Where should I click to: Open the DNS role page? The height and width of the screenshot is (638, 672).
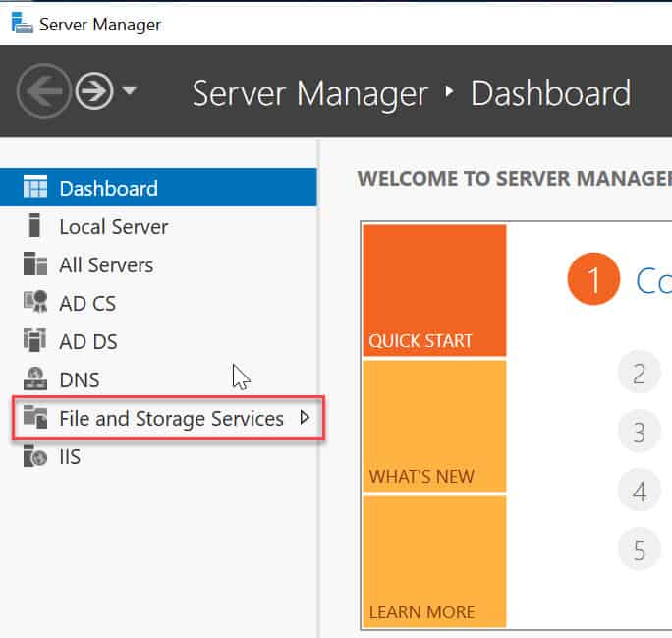coord(158,379)
